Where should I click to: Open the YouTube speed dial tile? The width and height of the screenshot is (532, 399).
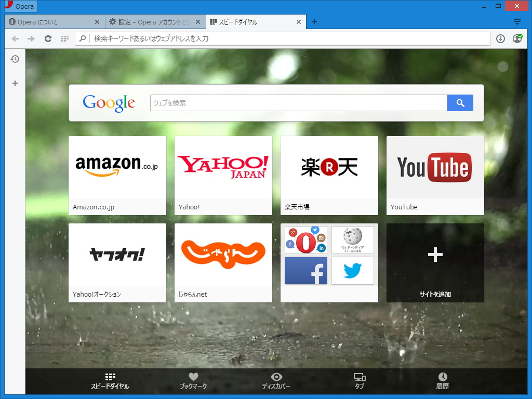435,176
